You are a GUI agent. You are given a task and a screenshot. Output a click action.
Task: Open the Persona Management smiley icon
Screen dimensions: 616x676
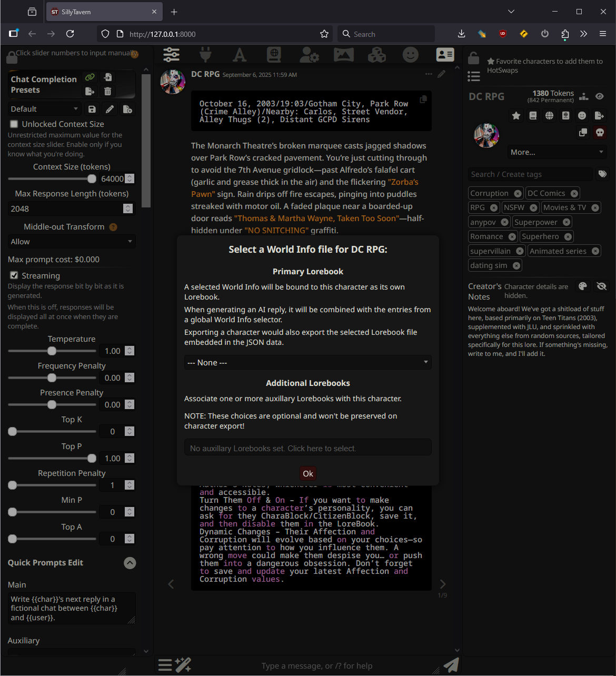click(x=411, y=54)
